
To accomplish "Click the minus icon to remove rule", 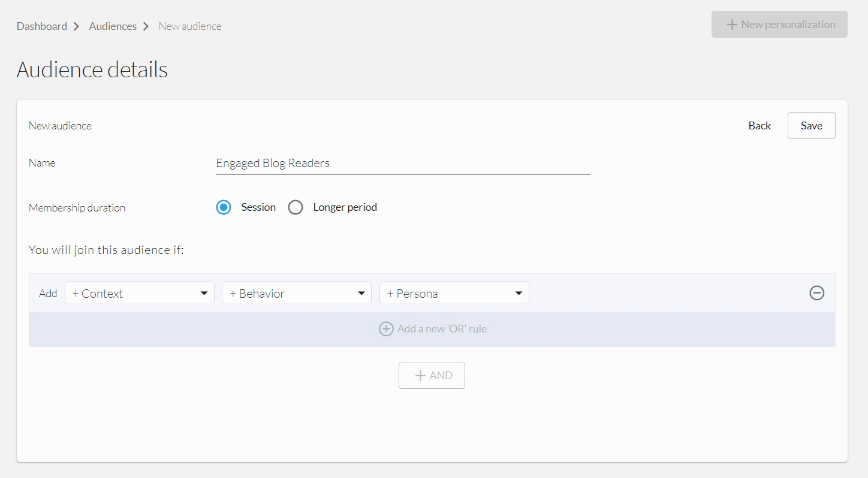I will pyautogui.click(x=816, y=293).
